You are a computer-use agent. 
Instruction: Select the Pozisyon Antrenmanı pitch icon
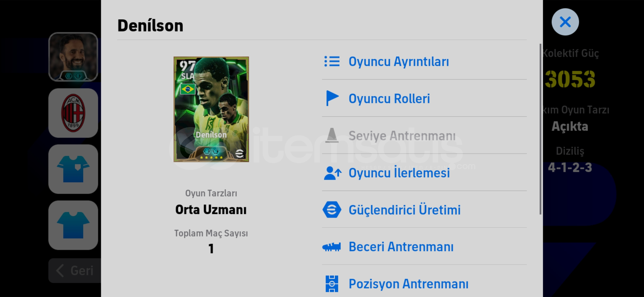(332, 284)
